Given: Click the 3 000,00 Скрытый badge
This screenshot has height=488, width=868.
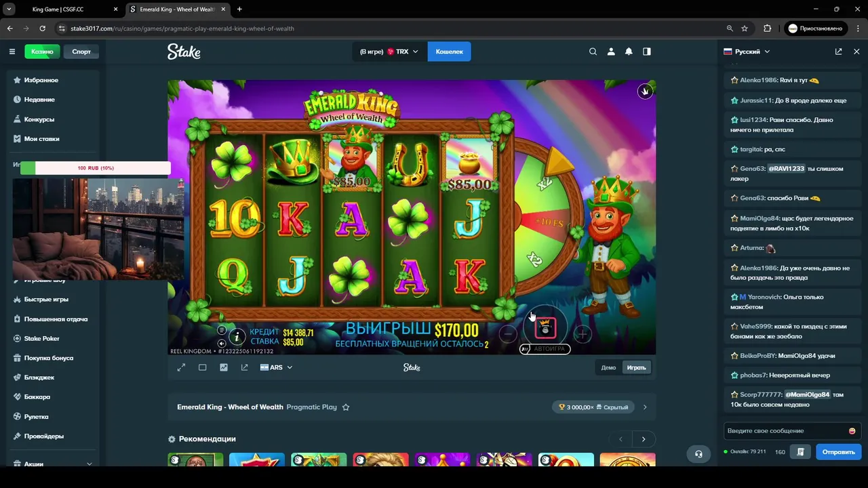Looking at the screenshot, I should (593, 407).
